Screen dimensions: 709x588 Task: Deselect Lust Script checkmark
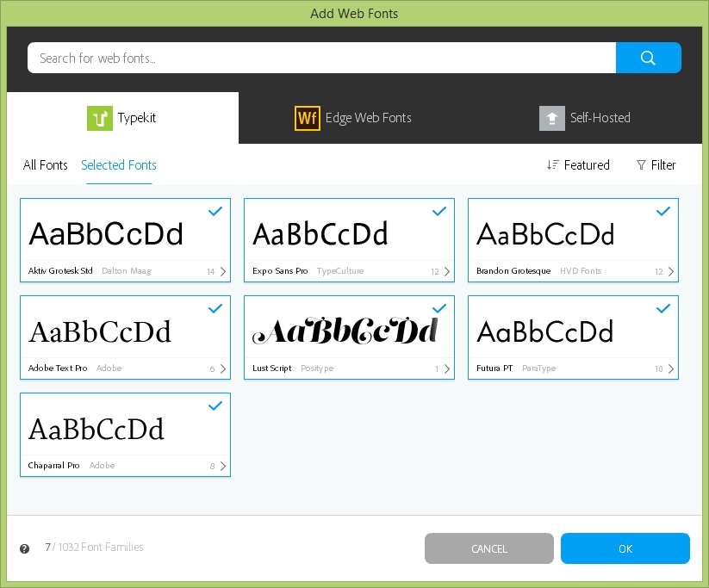click(x=439, y=309)
